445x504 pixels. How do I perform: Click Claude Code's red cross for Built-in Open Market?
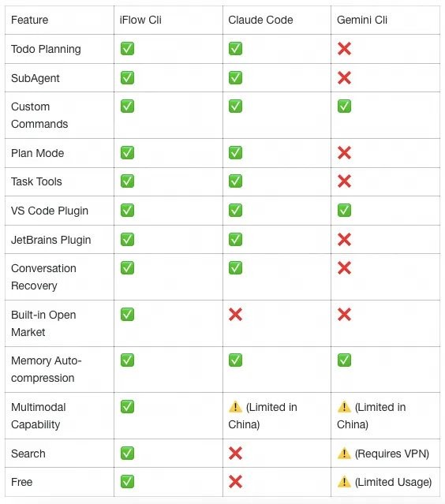pos(235,315)
